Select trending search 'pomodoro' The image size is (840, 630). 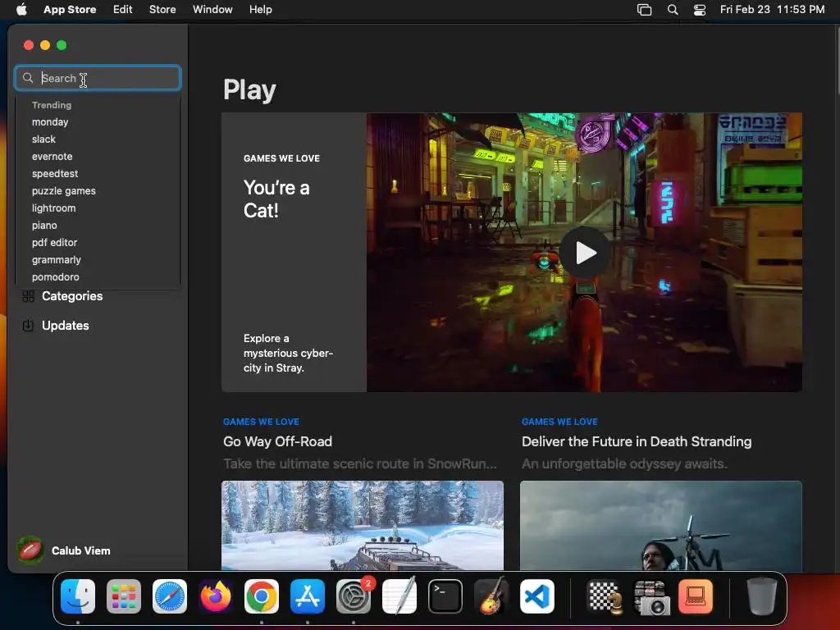[x=55, y=277]
